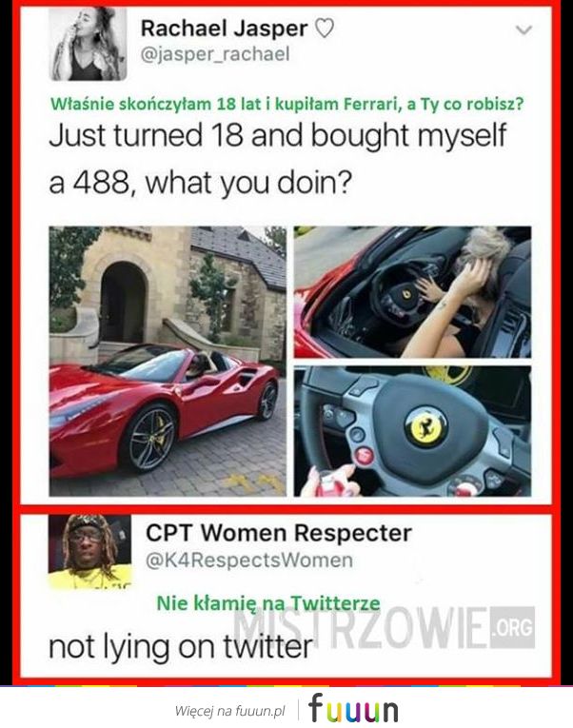Click Rachael Jasper's profile avatar

(88, 45)
